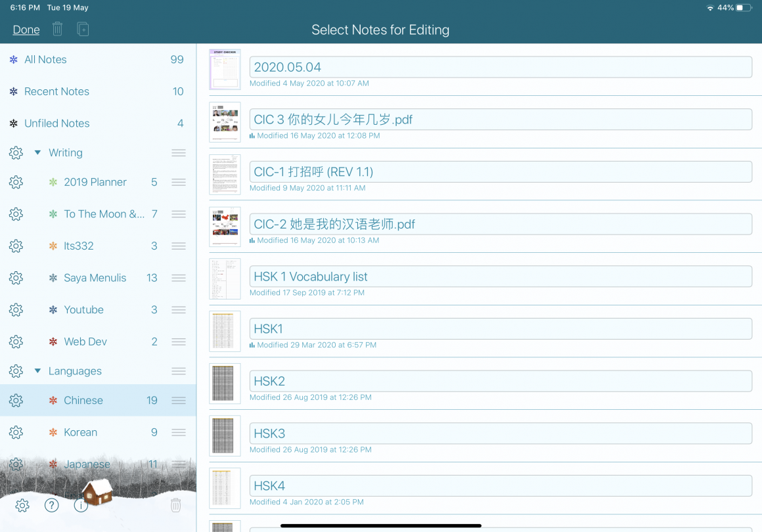Tap the Done button
This screenshot has width=762, height=532.
(x=26, y=30)
